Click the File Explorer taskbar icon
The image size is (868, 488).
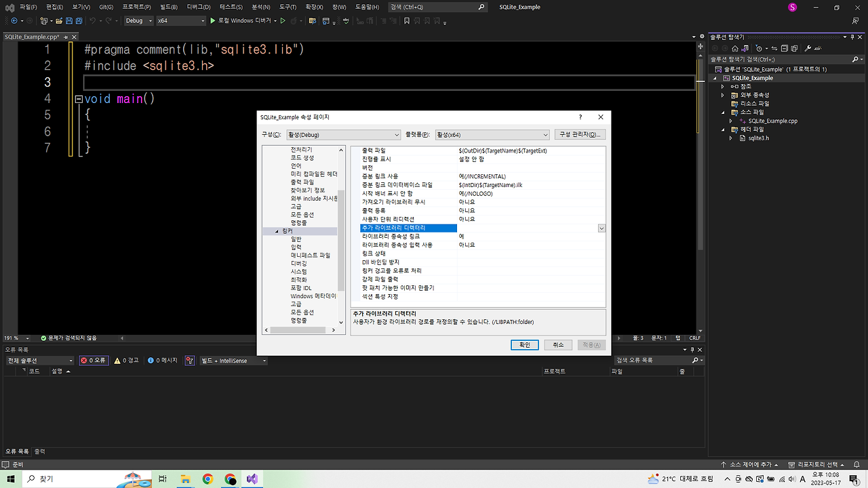tap(185, 479)
